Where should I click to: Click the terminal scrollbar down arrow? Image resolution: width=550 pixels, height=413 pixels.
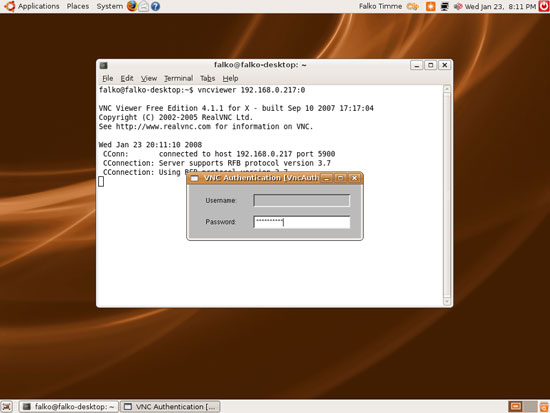pyautogui.click(x=447, y=301)
